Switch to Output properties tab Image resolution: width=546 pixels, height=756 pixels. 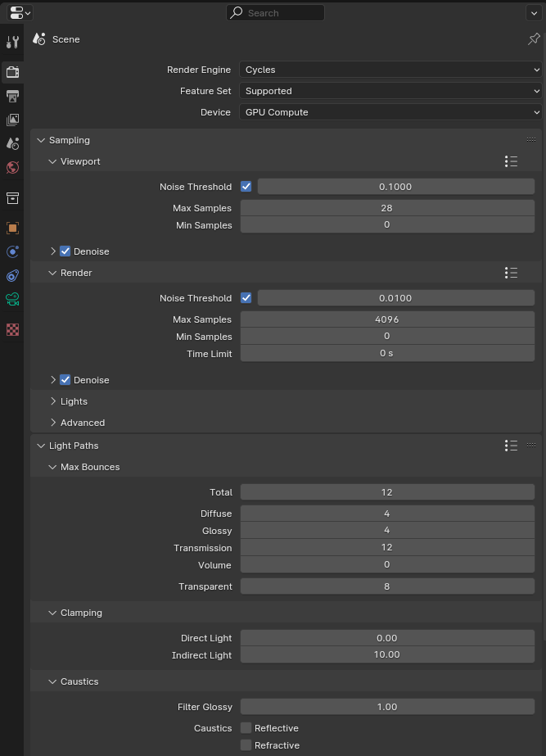click(12, 96)
